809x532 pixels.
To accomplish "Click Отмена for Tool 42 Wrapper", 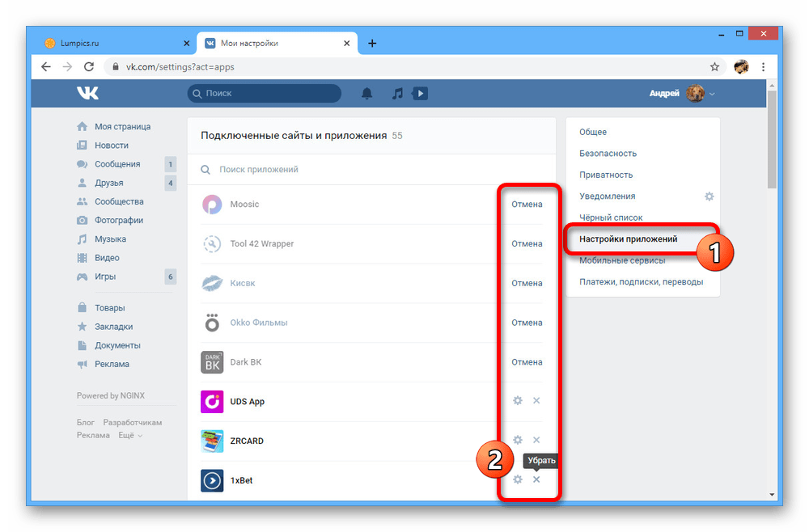I will (527, 243).
